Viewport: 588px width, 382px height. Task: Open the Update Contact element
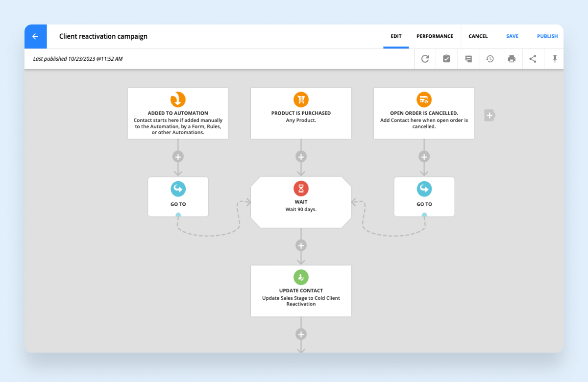pyautogui.click(x=301, y=291)
